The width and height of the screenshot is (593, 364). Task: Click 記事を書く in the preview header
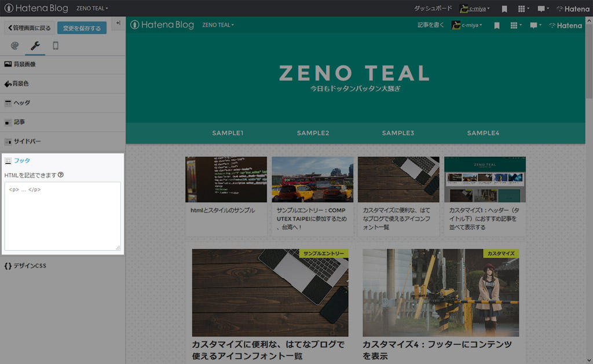click(430, 25)
